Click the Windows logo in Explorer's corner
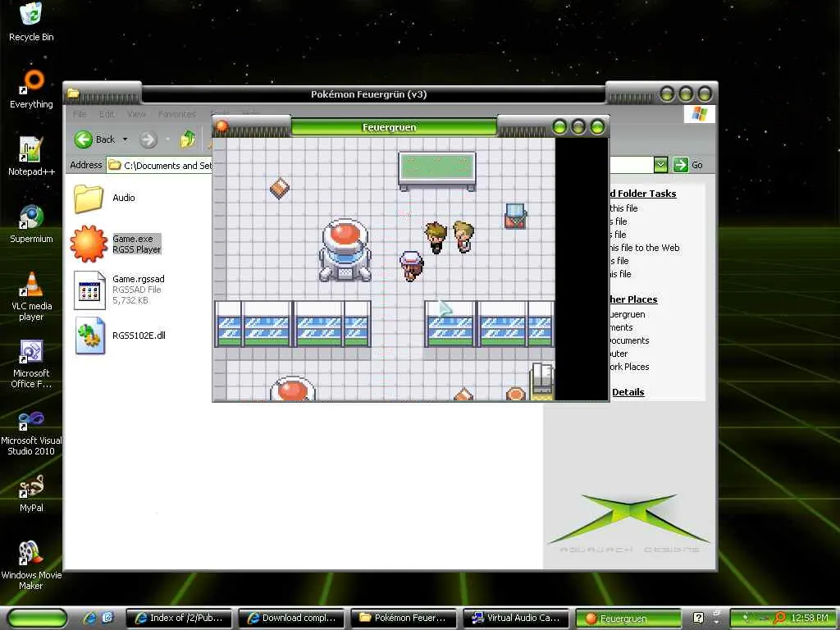Image resolution: width=840 pixels, height=630 pixels. [699, 113]
